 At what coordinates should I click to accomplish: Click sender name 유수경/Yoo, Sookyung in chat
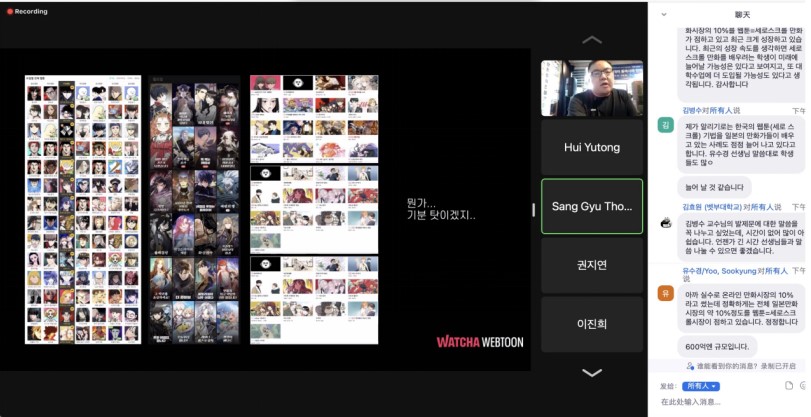pyautogui.click(x=716, y=271)
